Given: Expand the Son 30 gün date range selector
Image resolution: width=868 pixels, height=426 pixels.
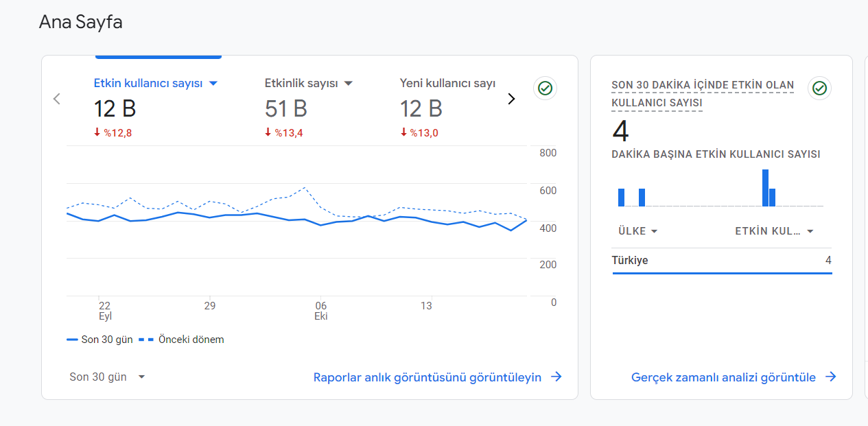Looking at the screenshot, I should pyautogui.click(x=108, y=377).
